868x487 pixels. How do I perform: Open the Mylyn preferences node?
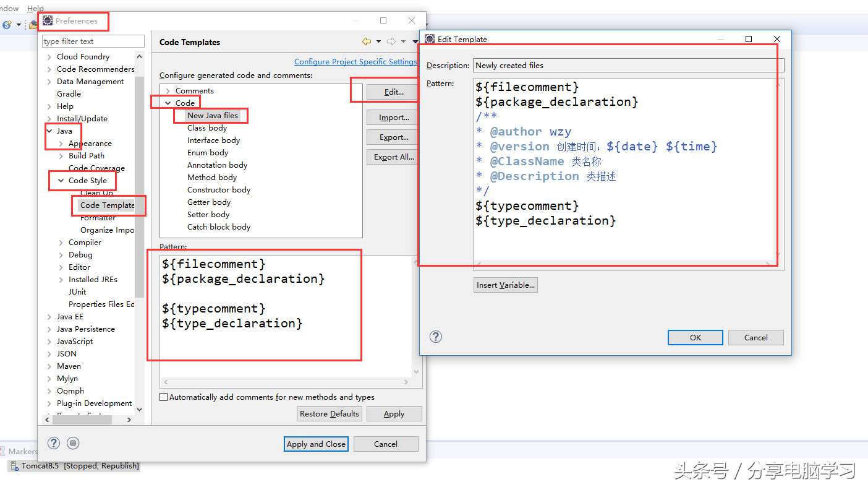[x=67, y=379]
